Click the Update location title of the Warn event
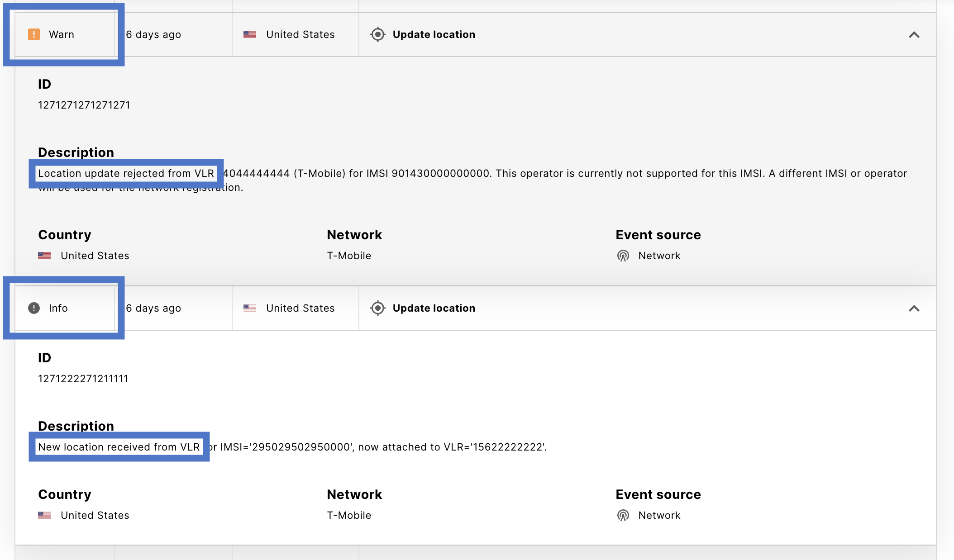 (x=434, y=34)
